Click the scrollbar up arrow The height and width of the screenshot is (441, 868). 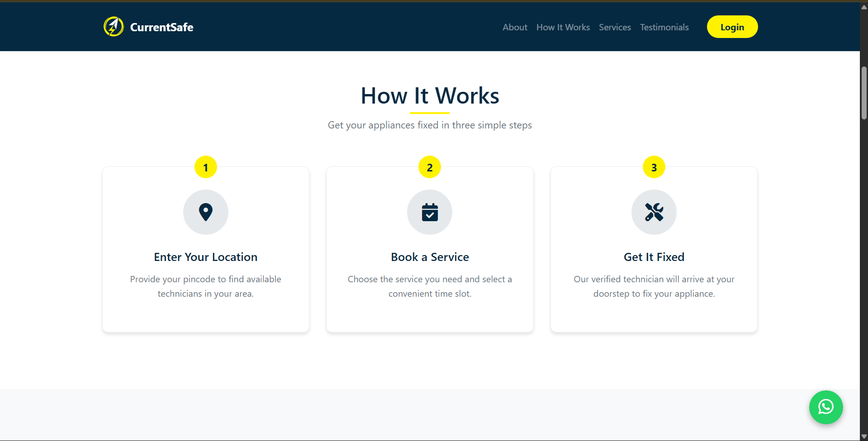pyautogui.click(x=863, y=6)
